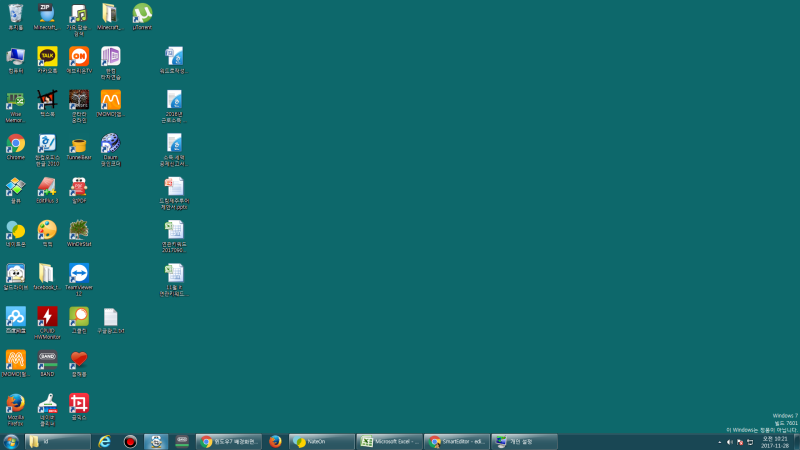Launch the BAND shortcut
The height and width of the screenshot is (450, 800).
[x=47, y=364]
